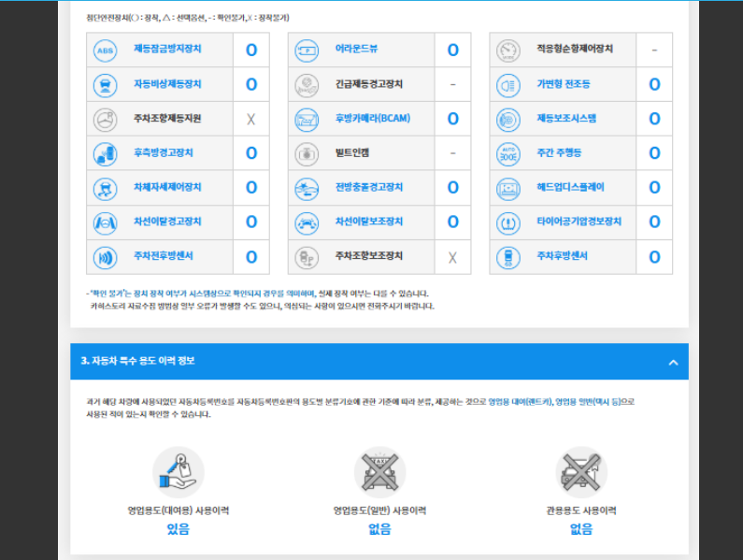Click the 헤드업디스플레이 icon
The width and height of the screenshot is (743, 560).
(508, 189)
